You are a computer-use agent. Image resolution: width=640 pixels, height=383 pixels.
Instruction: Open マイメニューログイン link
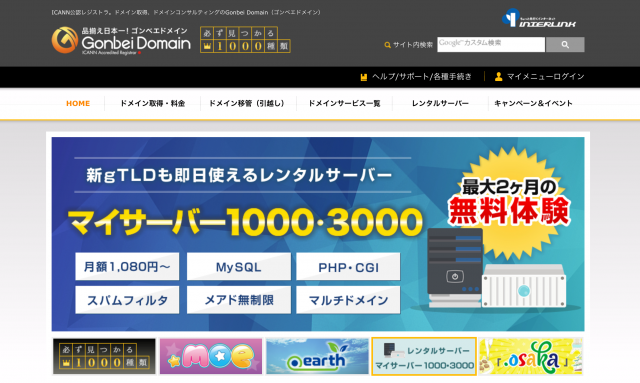(545, 77)
